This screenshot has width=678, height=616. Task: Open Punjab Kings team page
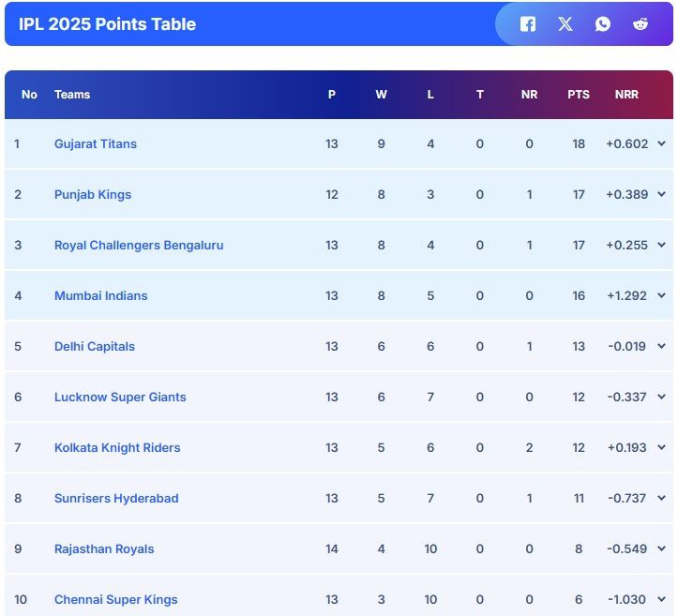coord(93,194)
